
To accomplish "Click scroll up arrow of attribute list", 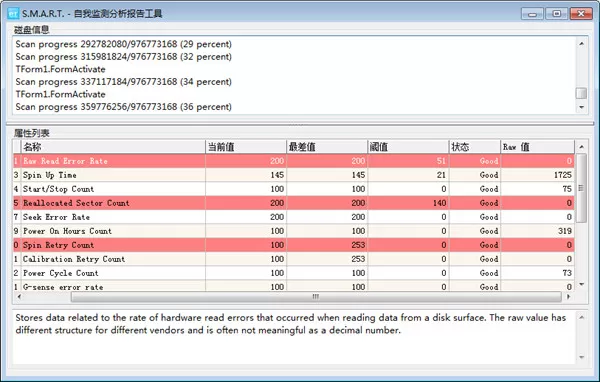I will click(581, 147).
